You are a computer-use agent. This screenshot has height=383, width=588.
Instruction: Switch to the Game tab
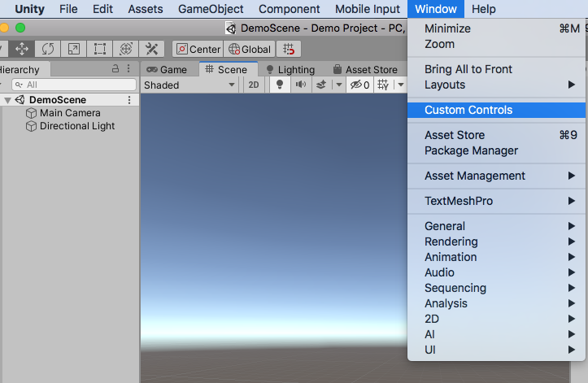(167, 69)
